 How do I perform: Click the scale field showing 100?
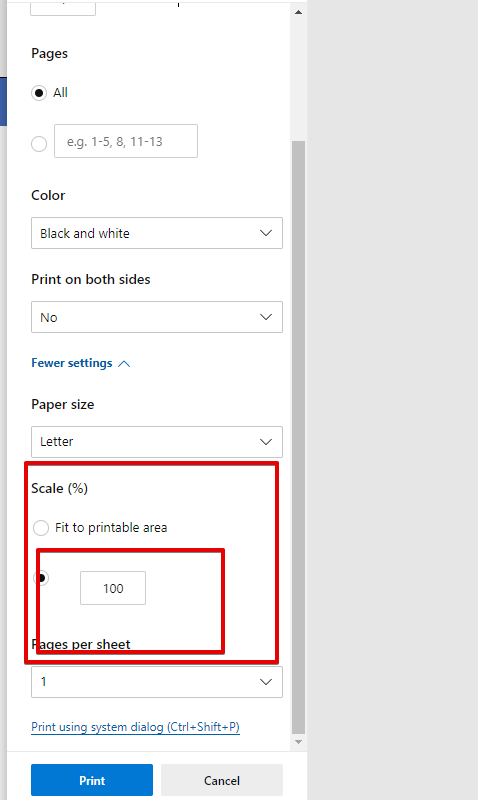pyautogui.click(x=113, y=588)
